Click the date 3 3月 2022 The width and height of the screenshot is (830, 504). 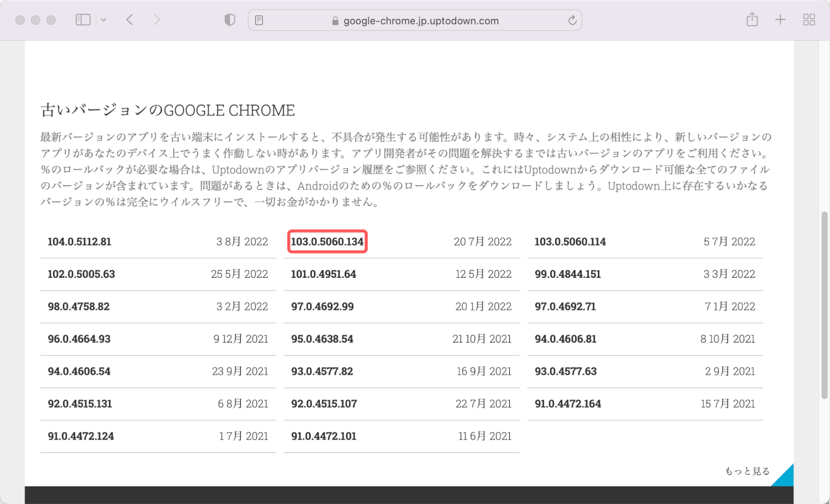(x=729, y=275)
